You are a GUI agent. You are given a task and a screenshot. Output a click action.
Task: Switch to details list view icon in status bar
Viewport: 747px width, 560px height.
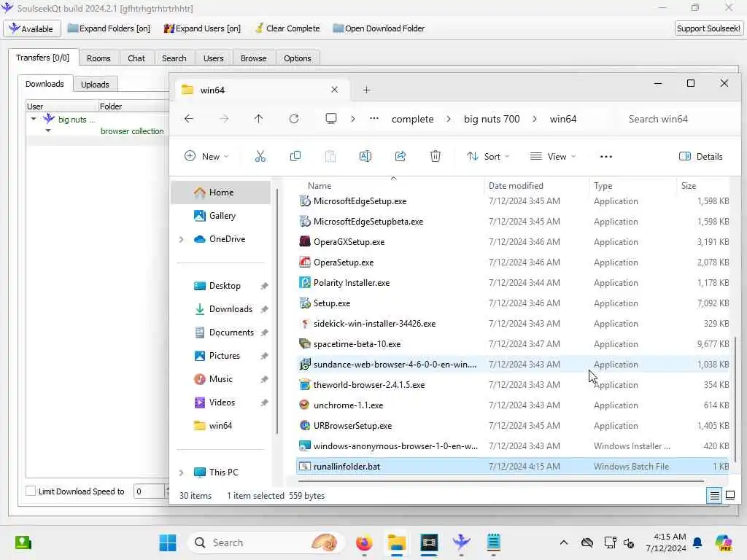(x=714, y=496)
